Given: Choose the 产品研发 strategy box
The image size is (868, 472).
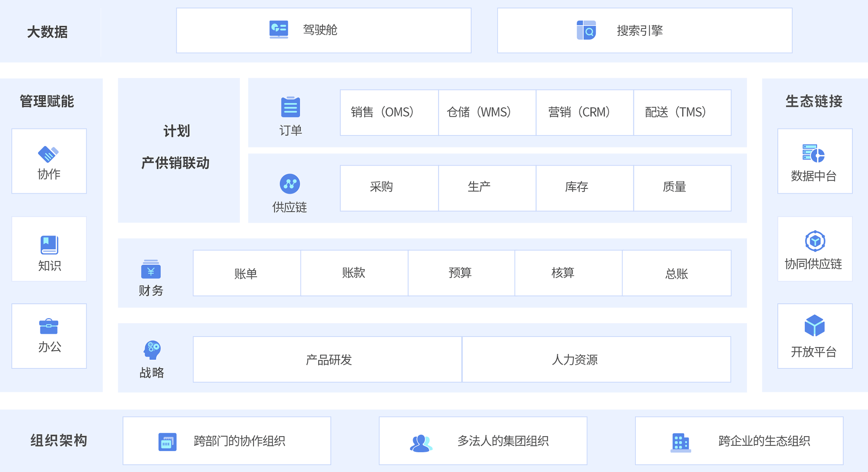Looking at the screenshot, I should [327, 359].
